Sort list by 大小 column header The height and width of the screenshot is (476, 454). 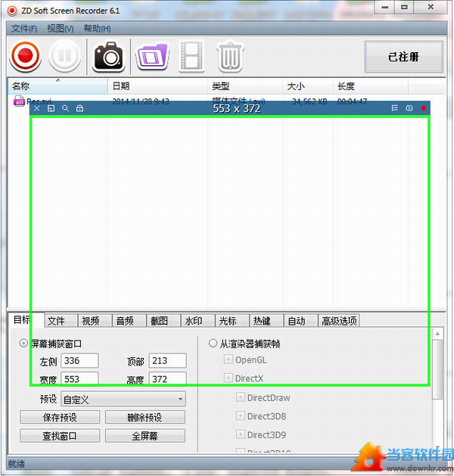click(x=308, y=86)
